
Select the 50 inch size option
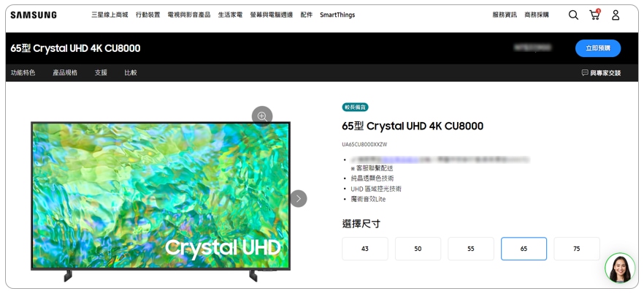tap(418, 249)
